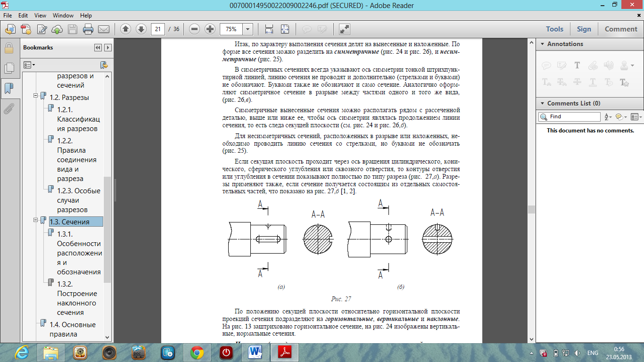Click the Add stamp annotation icon
The width and height of the screenshot is (644, 362).
pos(624,66)
